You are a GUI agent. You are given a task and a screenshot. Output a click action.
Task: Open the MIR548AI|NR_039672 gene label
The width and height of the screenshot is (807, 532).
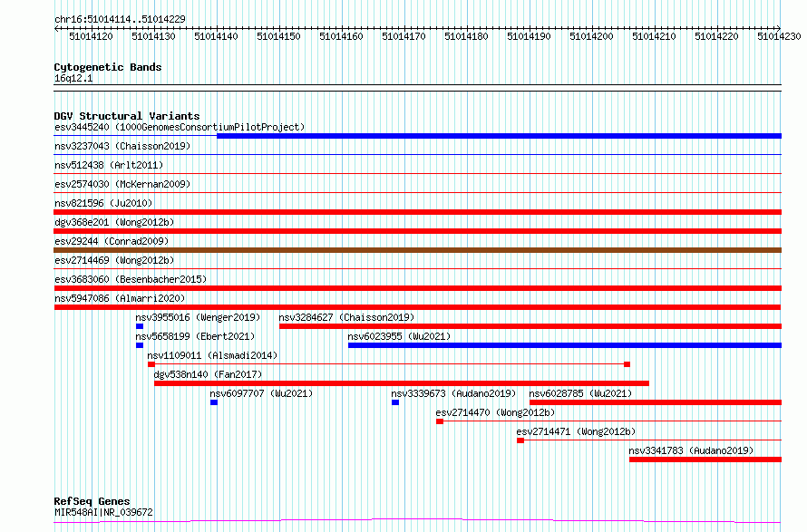(x=103, y=512)
